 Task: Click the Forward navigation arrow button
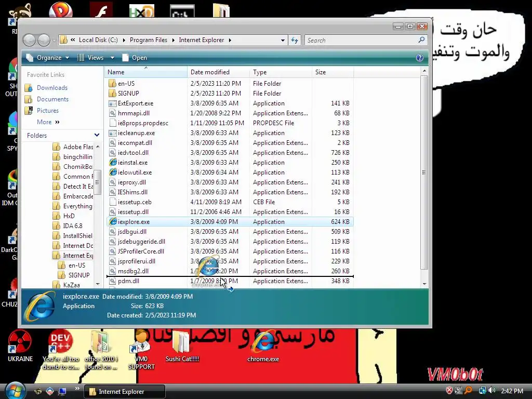tap(44, 41)
